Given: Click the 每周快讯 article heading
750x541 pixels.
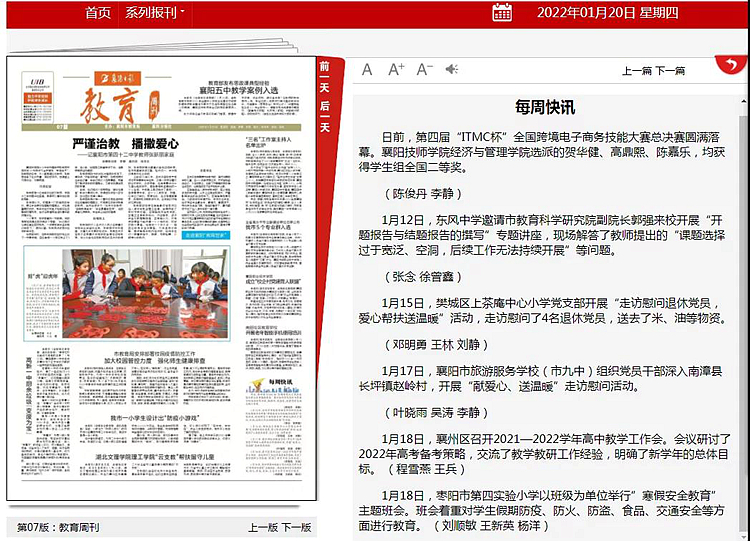Looking at the screenshot, I should pyautogui.click(x=545, y=107).
